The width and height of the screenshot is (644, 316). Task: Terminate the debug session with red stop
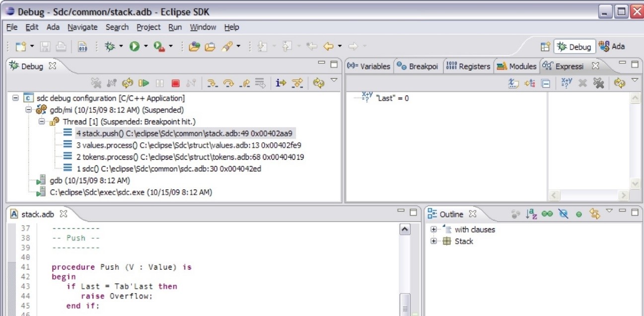click(175, 83)
